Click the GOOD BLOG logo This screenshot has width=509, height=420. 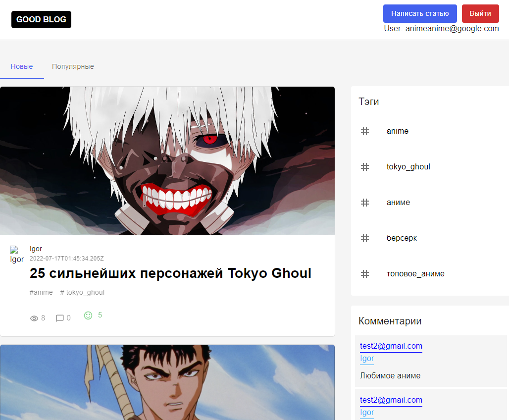coord(41,19)
